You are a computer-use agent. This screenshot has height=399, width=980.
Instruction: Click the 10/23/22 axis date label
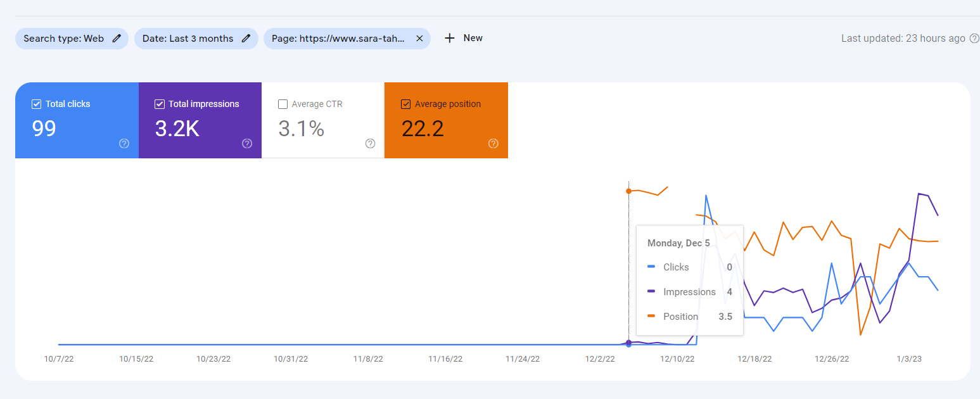click(213, 358)
